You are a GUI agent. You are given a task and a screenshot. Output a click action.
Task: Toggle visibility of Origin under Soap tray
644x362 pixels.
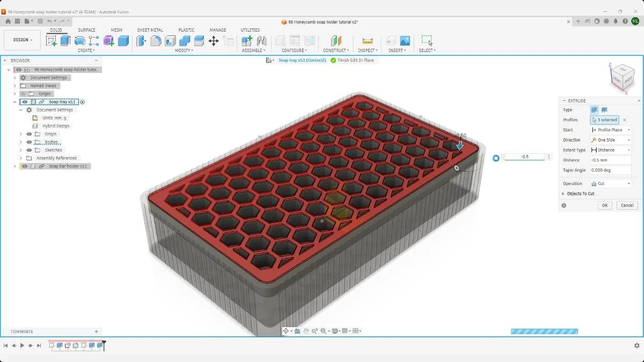29,134
